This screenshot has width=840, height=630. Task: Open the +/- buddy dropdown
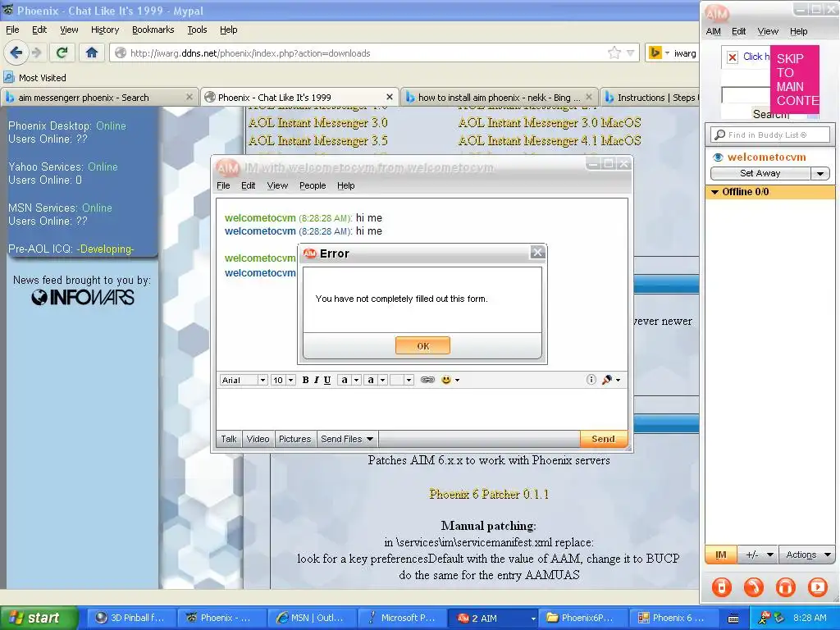(x=759, y=555)
